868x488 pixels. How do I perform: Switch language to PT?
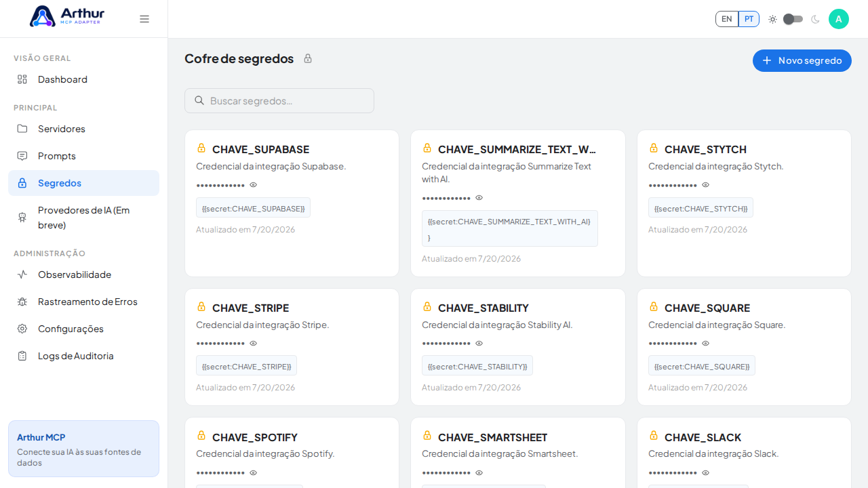[749, 19]
